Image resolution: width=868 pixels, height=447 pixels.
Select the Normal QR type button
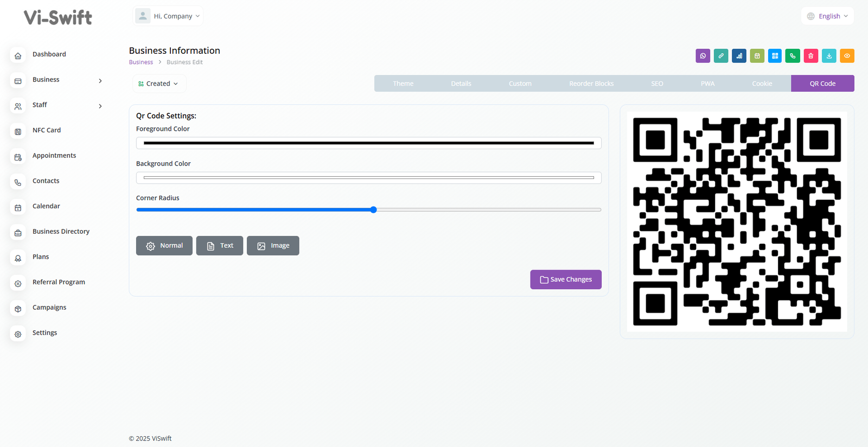[x=164, y=246]
